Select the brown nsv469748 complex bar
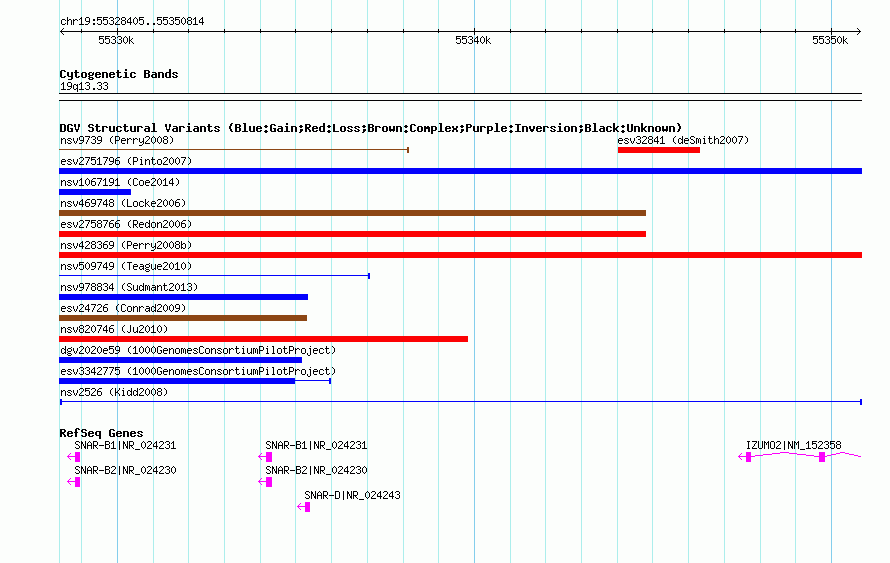The height and width of the screenshot is (563, 890). coord(352,213)
